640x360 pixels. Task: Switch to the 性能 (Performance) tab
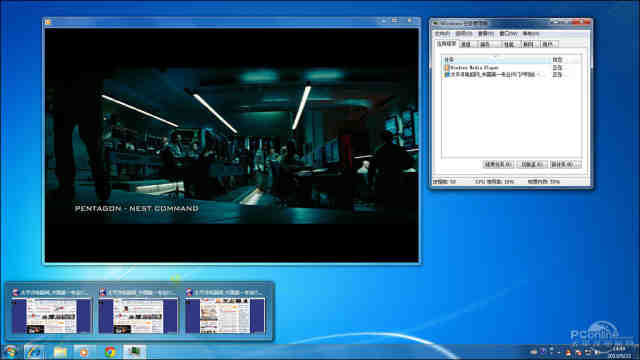509,44
